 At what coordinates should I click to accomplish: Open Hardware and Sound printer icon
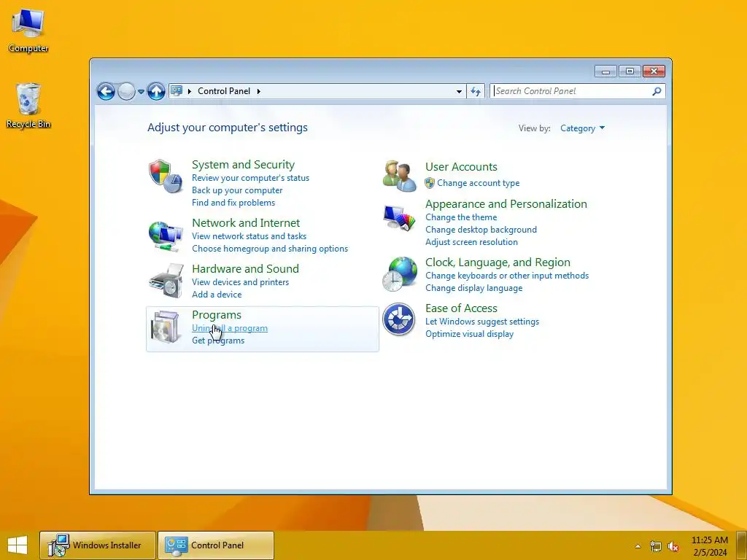tap(166, 281)
